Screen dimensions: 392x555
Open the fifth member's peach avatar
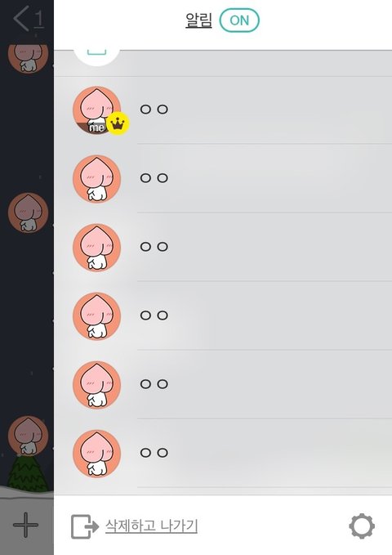pos(96,385)
